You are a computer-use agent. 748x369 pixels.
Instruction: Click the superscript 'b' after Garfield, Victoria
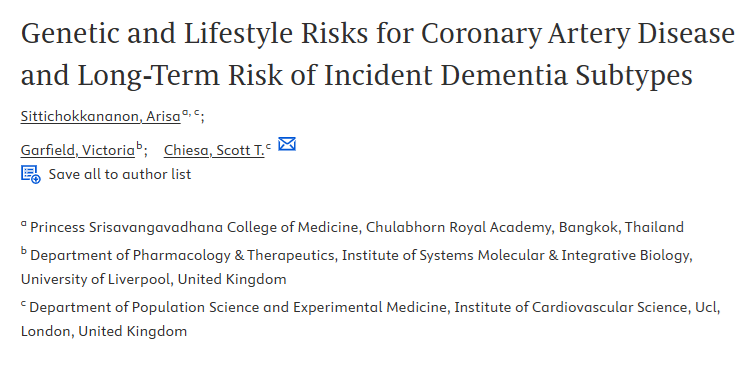[139, 147]
